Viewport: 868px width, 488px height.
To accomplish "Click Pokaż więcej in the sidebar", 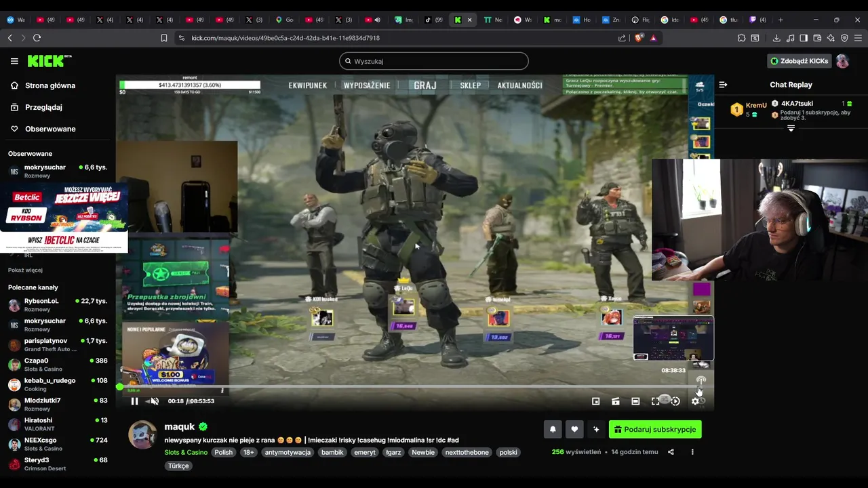I will (25, 270).
